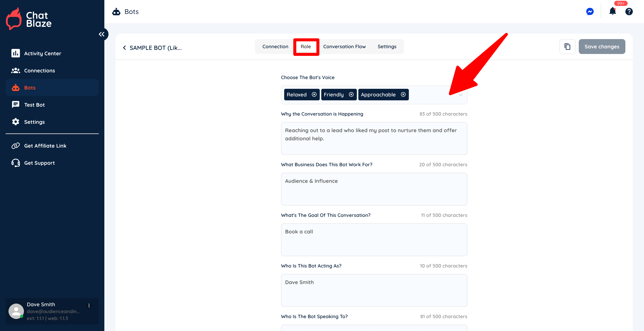The height and width of the screenshot is (331, 644).
Task: Remove the Approachable voice tag
Action: pos(403,94)
